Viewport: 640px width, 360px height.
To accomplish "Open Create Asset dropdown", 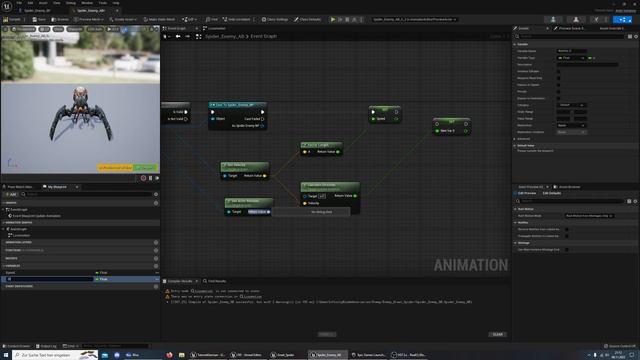I will coord(122,19).
